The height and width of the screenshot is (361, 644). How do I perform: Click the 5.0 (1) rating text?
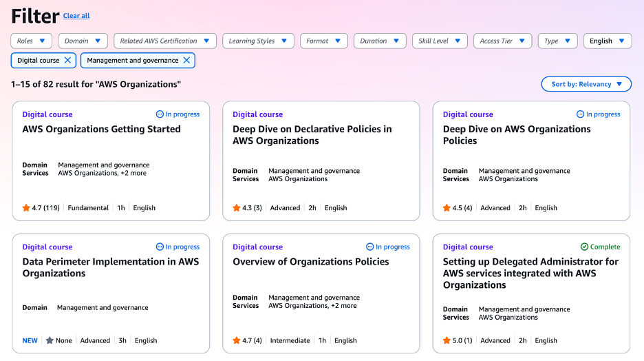[x=462, y=340]
